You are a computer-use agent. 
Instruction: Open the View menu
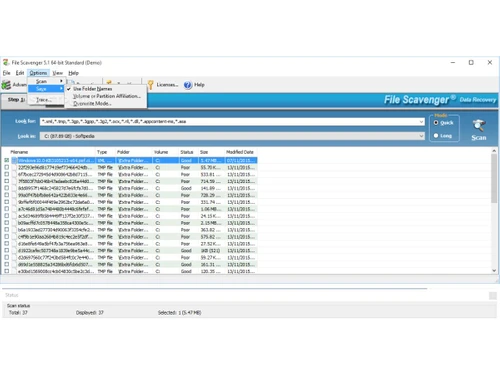(x=58, y=73)
